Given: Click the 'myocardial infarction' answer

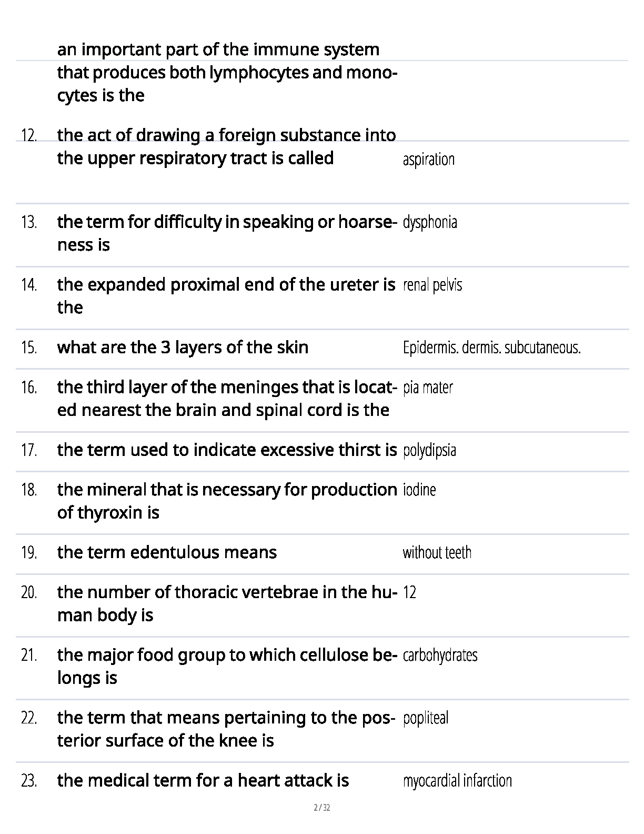Looking at the screenshot, I should pos(457,780).
